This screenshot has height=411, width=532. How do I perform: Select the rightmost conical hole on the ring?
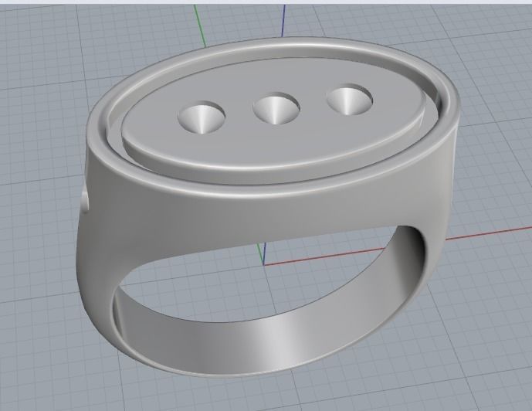350,100
